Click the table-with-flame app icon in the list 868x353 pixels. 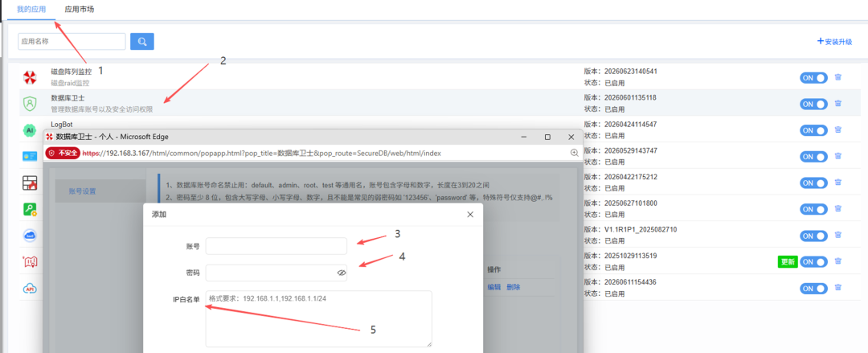coord(30,183)
